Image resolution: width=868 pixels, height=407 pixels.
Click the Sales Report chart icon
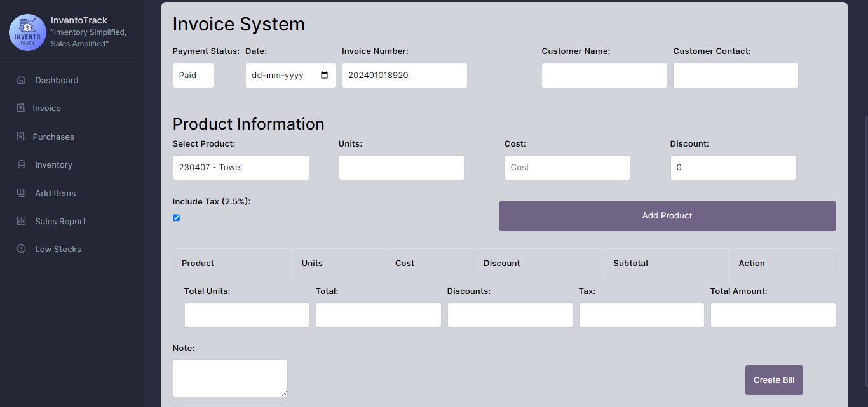pos(21,221)
